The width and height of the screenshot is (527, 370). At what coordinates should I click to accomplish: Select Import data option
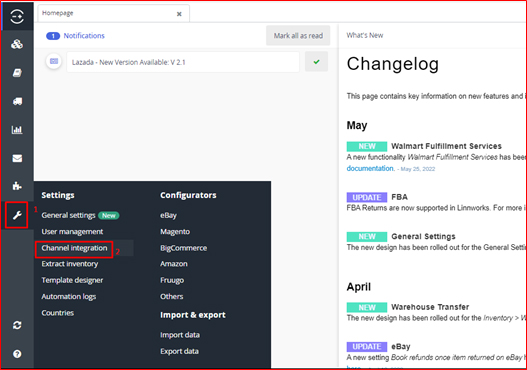[x=180, y=335]
